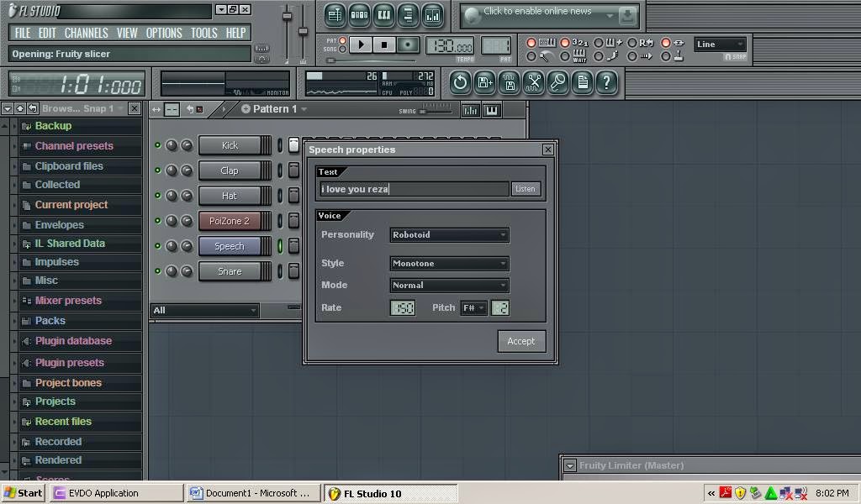The height and width of the screenshot is (504, 861).
Task: Click the one-click recording microphone icon
Action: pyautogui.click(x=558, y=83)
